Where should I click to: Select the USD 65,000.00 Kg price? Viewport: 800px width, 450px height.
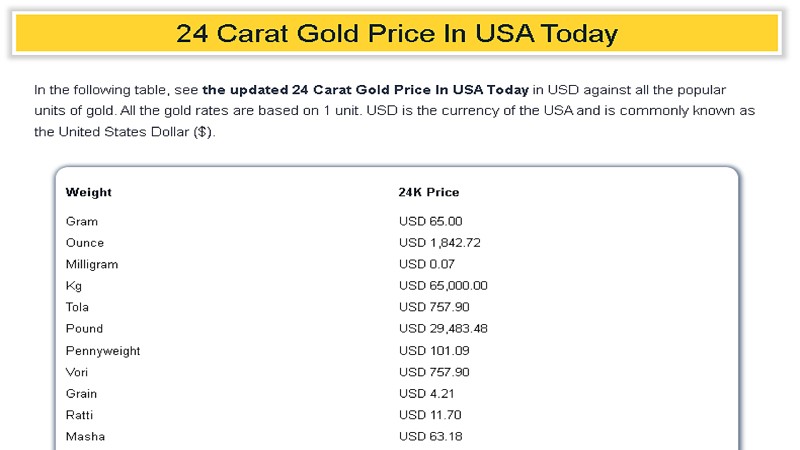(x=443, y=286)
